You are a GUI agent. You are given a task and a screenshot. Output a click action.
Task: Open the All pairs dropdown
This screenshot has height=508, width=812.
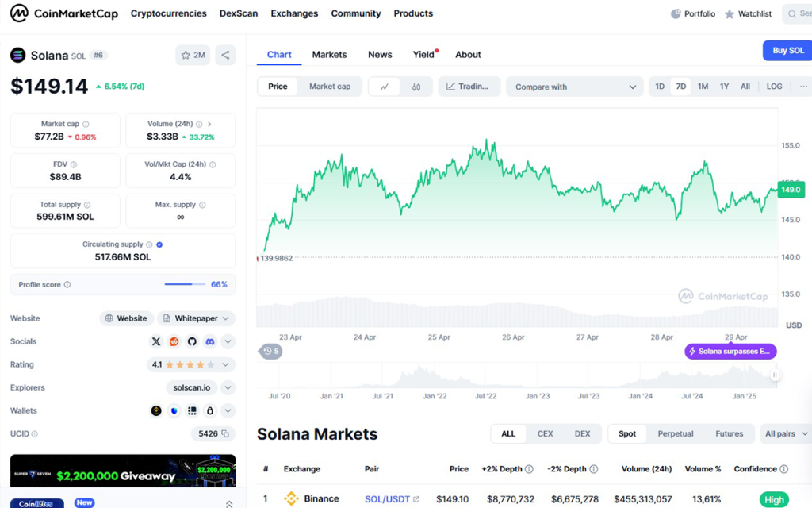coord(786,434)
